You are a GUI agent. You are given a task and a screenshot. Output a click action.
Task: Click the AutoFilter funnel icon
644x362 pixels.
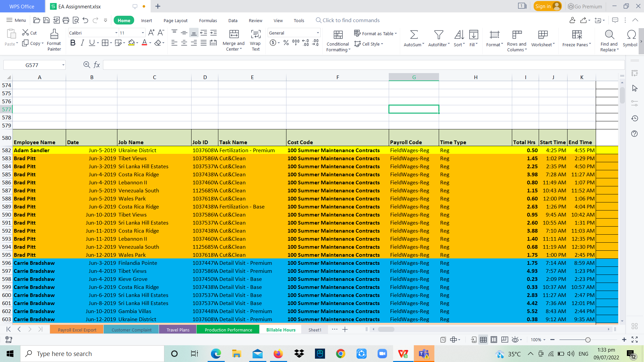click(438, 35)
